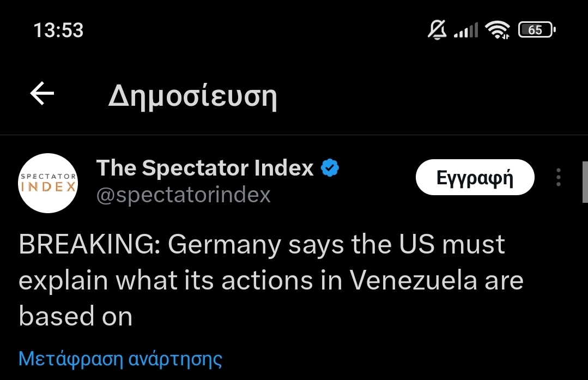Viewport: 588px width, 380px height.
Task: Tap the Δημοσίευση header title
Action: tap(193, 96)
